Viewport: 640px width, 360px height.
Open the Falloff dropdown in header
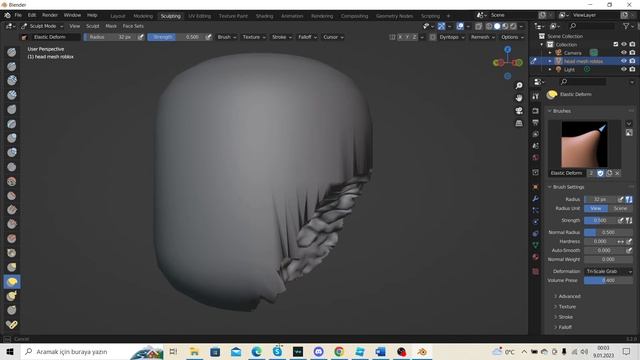click(307, 37)
